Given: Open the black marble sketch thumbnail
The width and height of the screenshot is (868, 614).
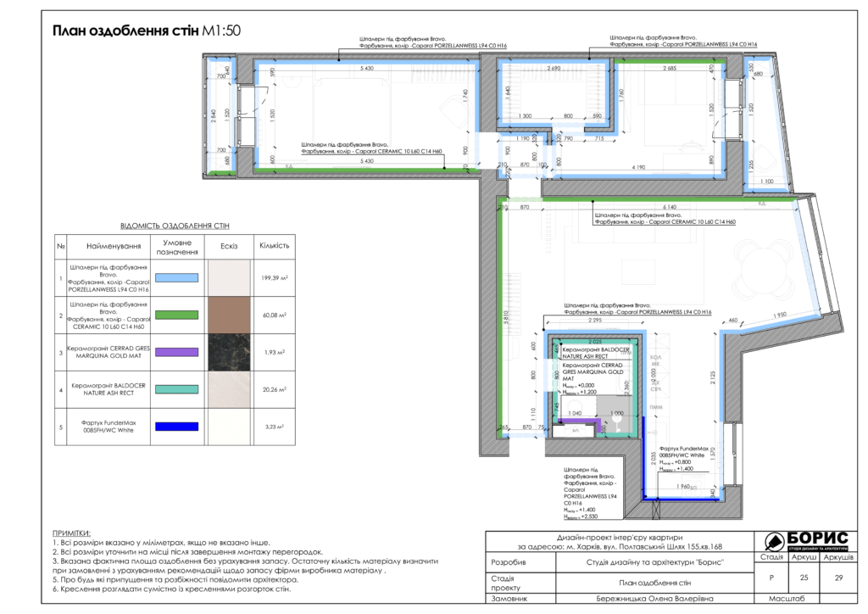Looking at the screenshot, I should point(229,352).
